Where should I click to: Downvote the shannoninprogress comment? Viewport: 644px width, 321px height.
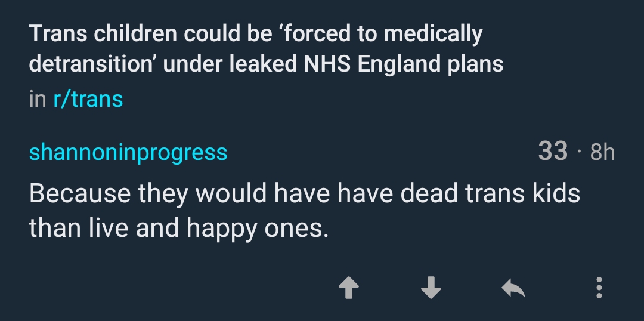[x=431, y=289]
